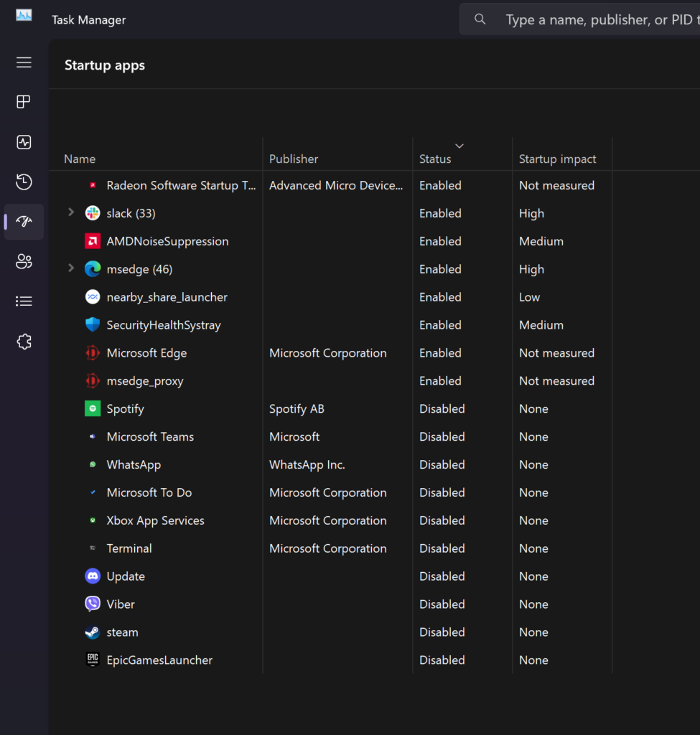Open the App history page icon
This screenshot has width=700, height=735.
[x=24, y=182]
